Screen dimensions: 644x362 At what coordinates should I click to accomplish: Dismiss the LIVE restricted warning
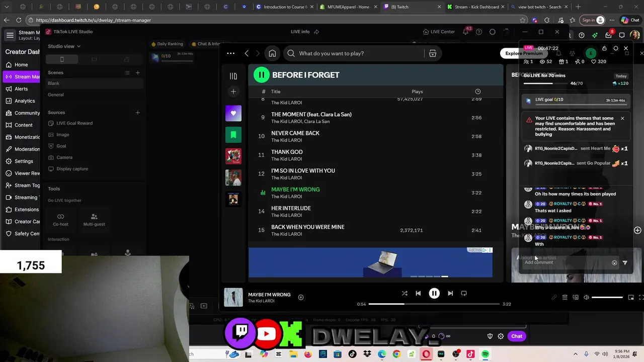622,119
